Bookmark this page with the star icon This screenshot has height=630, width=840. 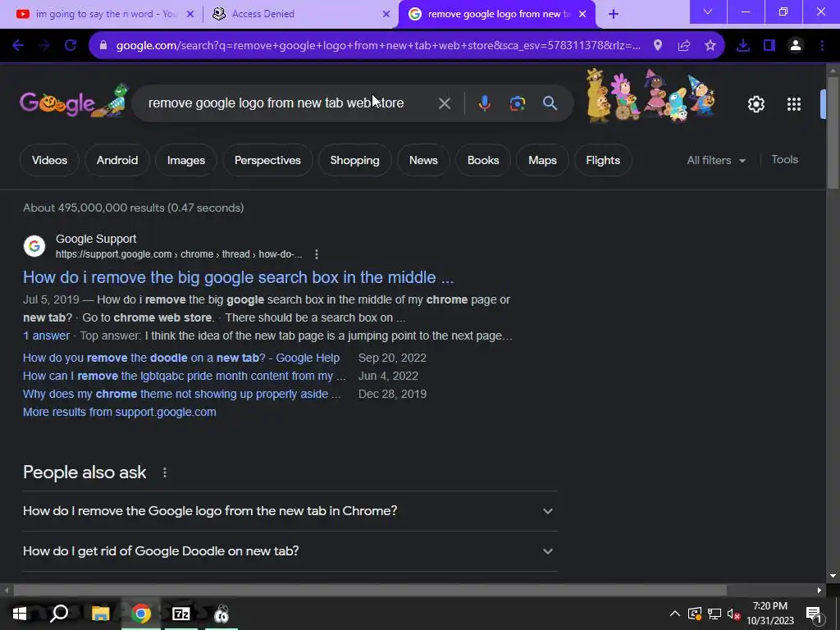point(710,46)
